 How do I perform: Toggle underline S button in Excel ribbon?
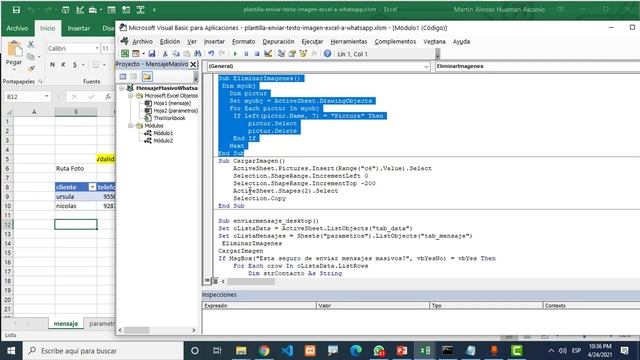point(75,64)
